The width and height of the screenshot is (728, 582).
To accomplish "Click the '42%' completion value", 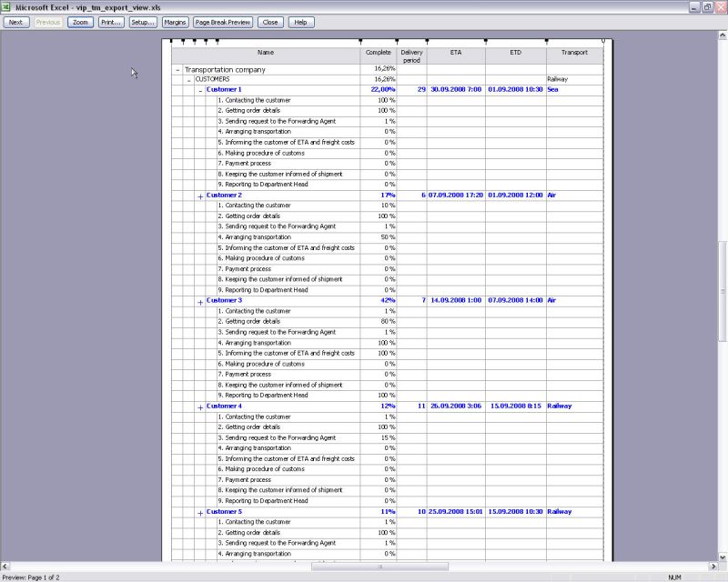I will coord(389,300).
